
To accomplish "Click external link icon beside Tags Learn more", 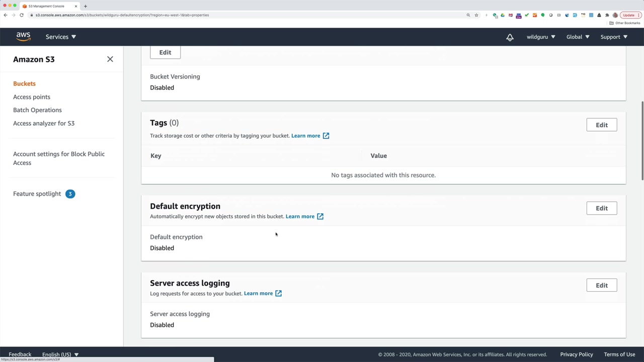I will [326, 136].
